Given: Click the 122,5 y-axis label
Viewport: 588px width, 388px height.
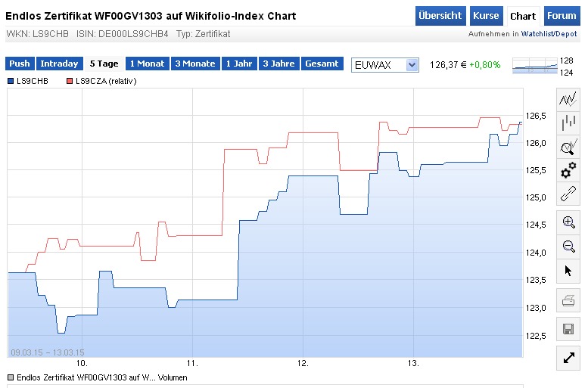Looking at the screenshot, I should [x=536, y=336].
